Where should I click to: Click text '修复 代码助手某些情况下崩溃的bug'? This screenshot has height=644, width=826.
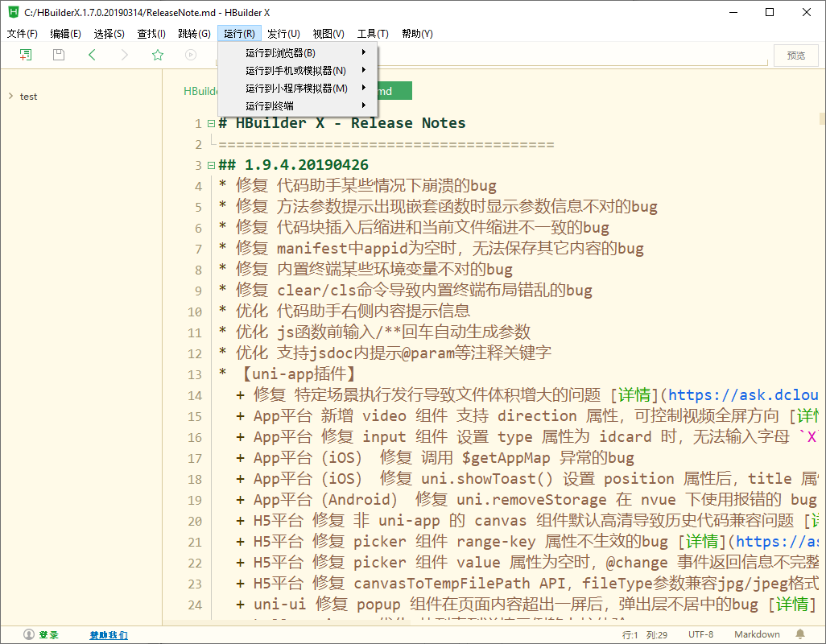[366, 185]
